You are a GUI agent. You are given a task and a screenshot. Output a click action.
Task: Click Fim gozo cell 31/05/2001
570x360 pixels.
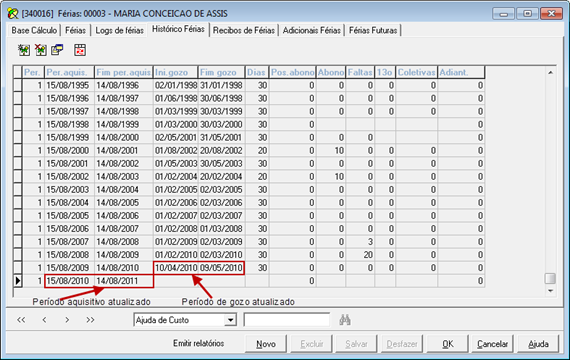coord(221,137)
